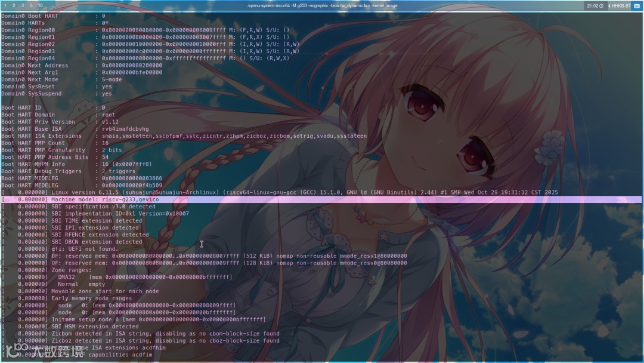Click the Domain0 Next Mode S-mode line

pos(61,79)
